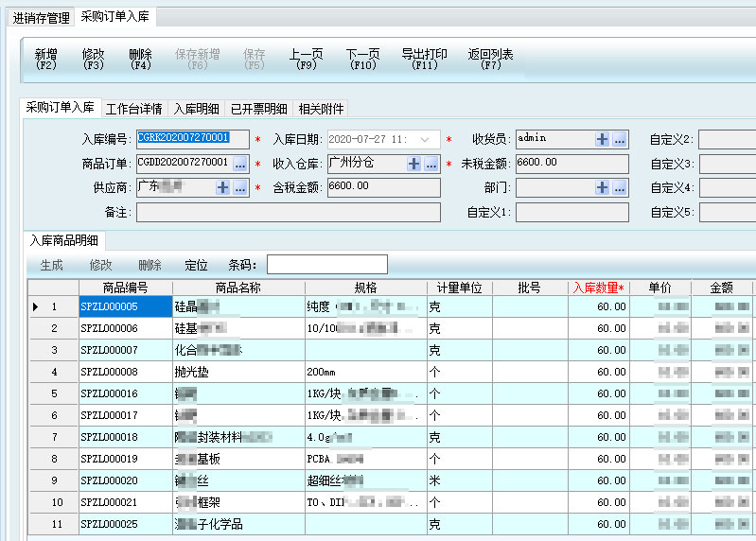Click the 自定义1 input field
Image resolution: width=756 pixels, height=541 pixels.
572,213
